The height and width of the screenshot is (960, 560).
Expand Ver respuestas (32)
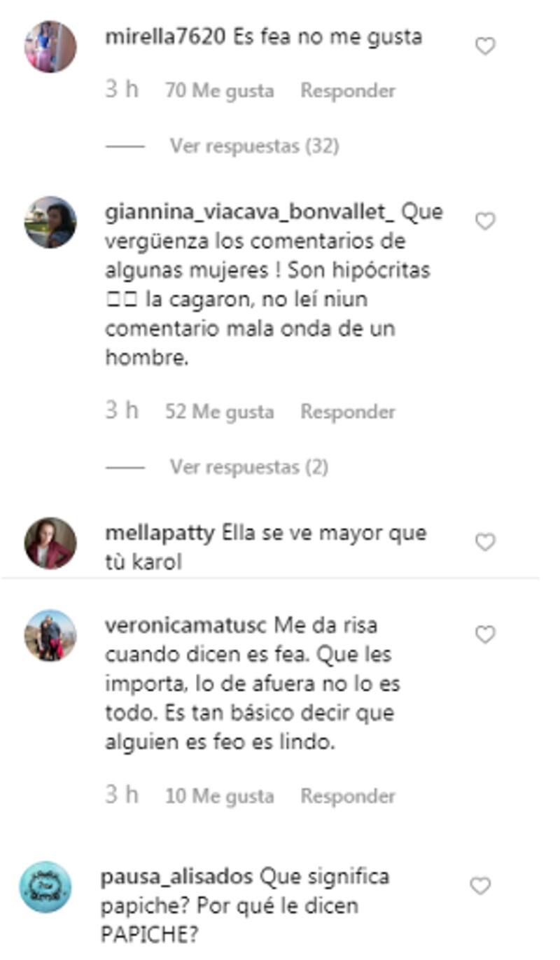coord(255,146)
